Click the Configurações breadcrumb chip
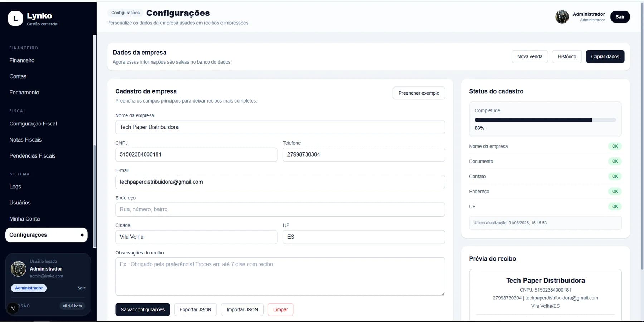The height and width of the screenshot is (322, 644). [125, 13]
